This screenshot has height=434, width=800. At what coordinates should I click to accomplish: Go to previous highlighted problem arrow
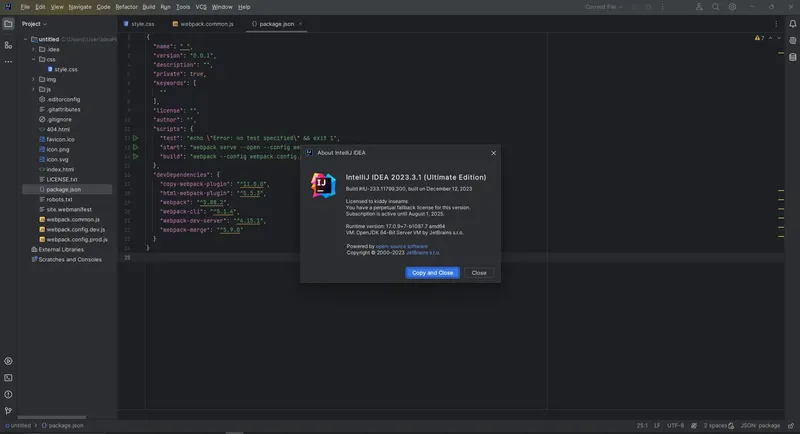tap(770, 38)
